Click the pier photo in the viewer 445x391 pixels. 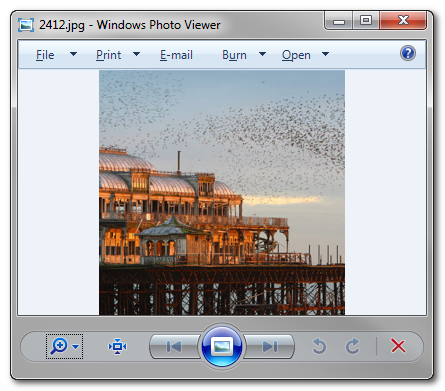pyautogui.click(x=222, y=193)
